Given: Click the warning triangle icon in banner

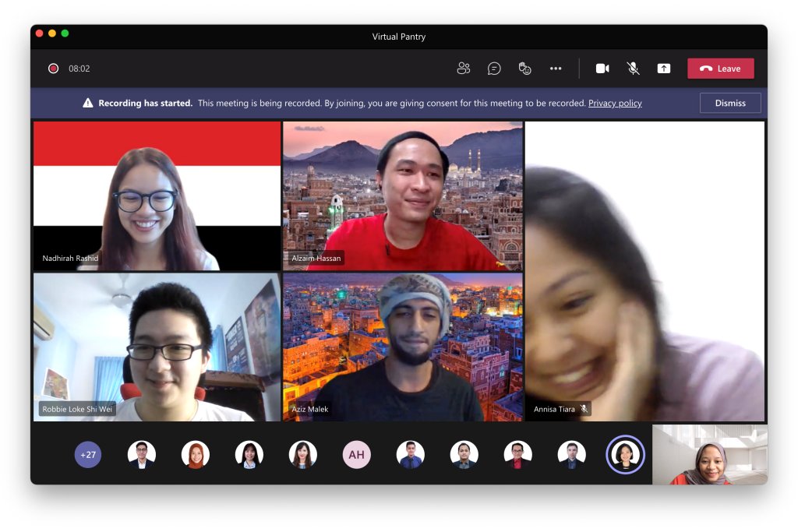Looking at the screenshot, I should pos(88,103).
